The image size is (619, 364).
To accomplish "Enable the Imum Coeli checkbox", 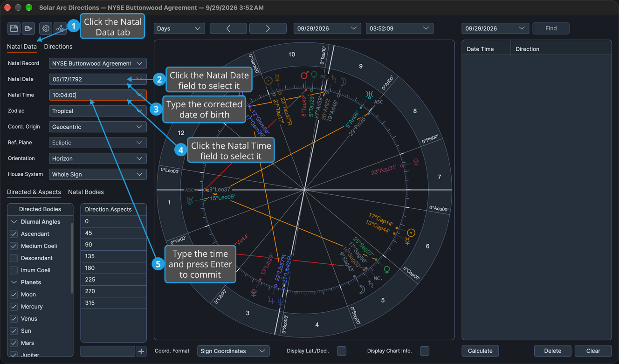I will [14, 270].
